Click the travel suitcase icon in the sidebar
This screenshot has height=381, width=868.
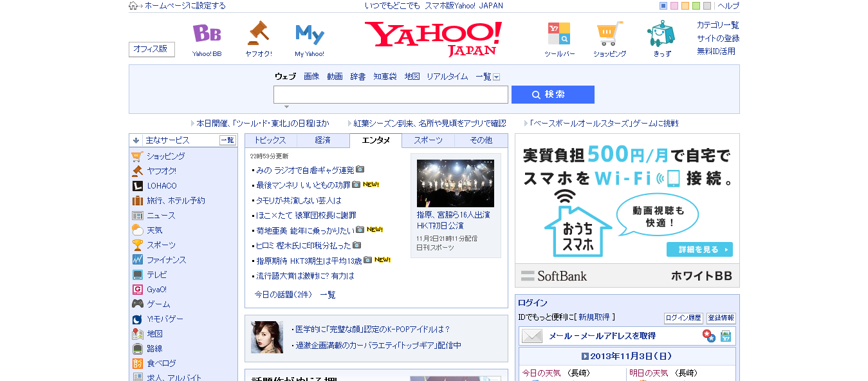137,200
